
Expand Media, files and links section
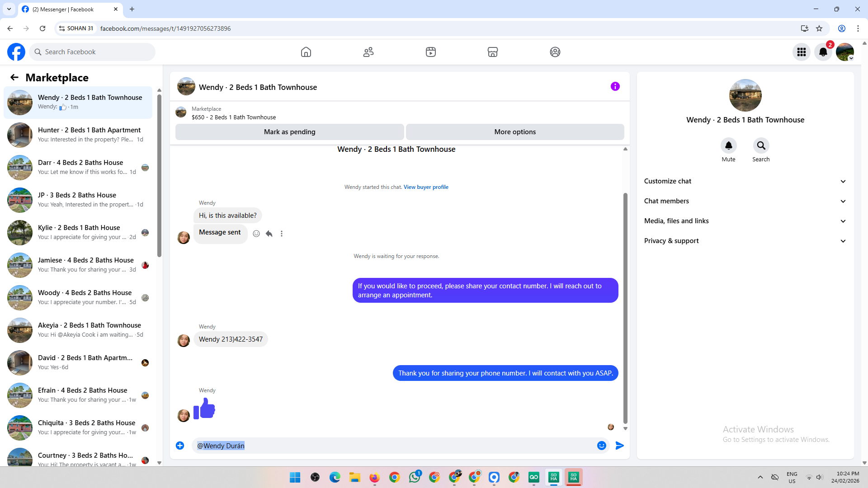coord(745,221)
